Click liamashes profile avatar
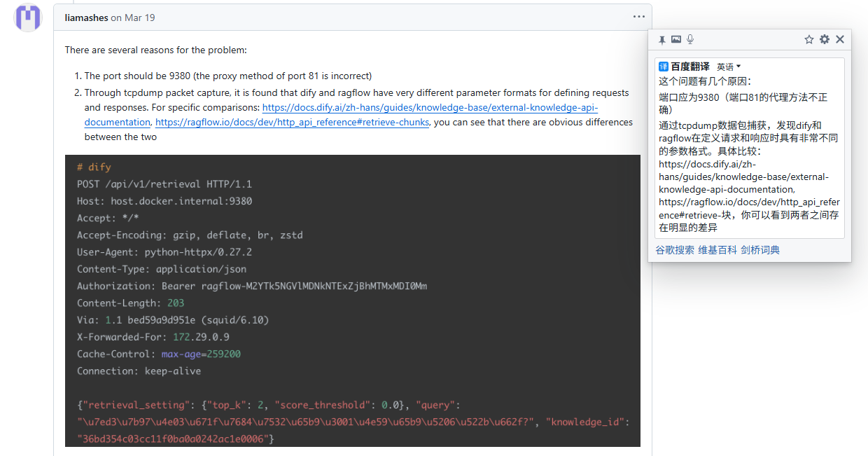This screenshot has width=868, height=456. tap(27, 18)
